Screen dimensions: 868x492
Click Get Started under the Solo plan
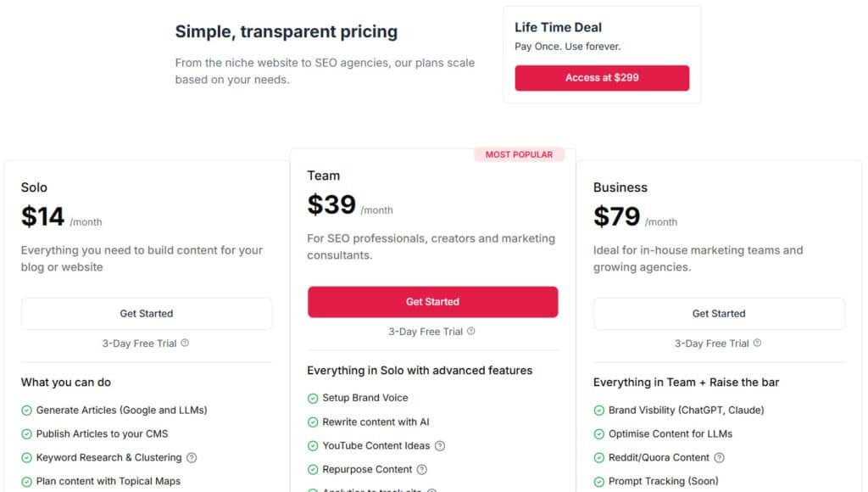pos(146,313)
